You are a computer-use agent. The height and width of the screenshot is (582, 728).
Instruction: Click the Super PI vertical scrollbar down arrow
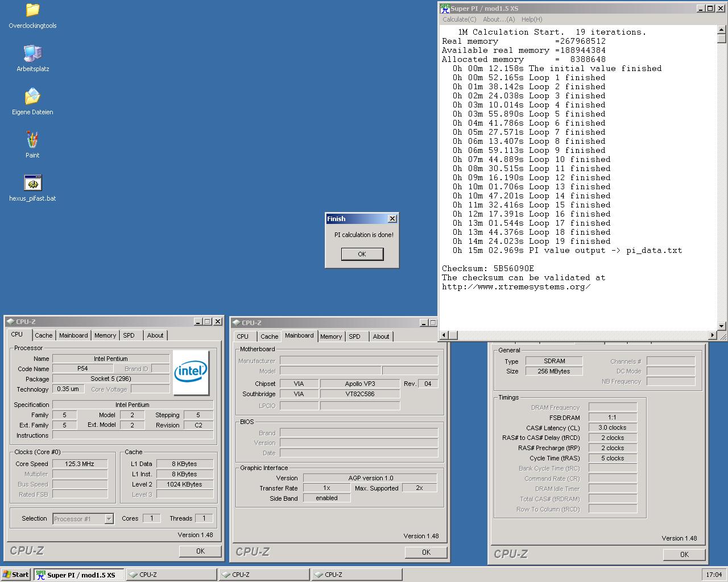tap(722, 326)
